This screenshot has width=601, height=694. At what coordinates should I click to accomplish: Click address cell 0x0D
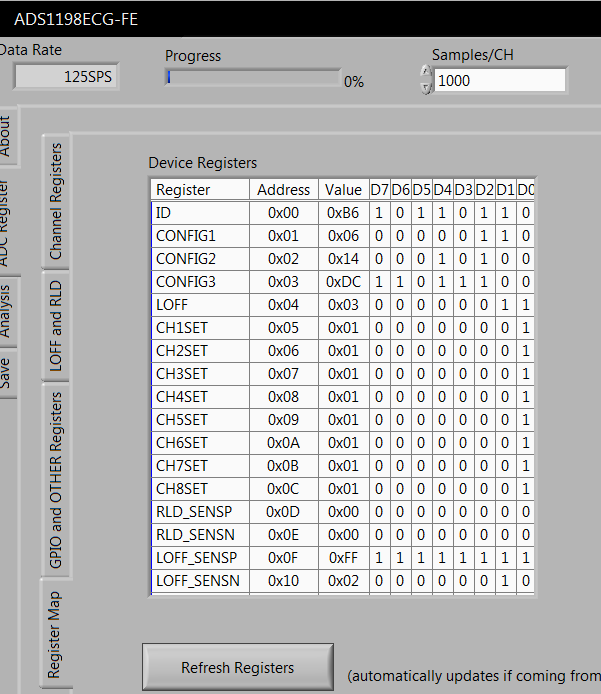[284, 512]
